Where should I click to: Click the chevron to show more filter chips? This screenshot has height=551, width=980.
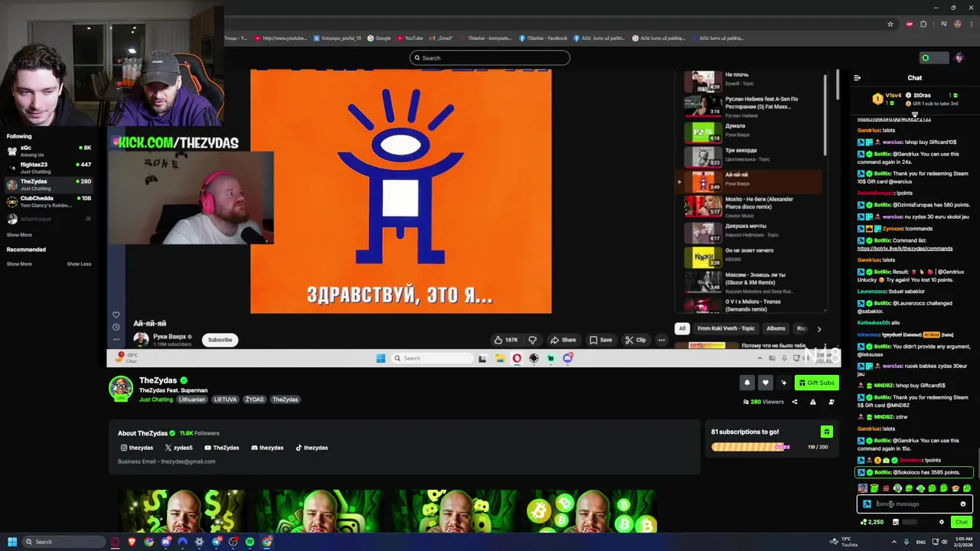tap(818, 329)
